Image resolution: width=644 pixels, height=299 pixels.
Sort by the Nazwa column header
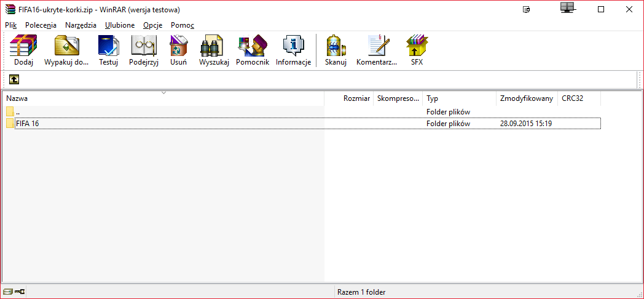click(17, 98)
